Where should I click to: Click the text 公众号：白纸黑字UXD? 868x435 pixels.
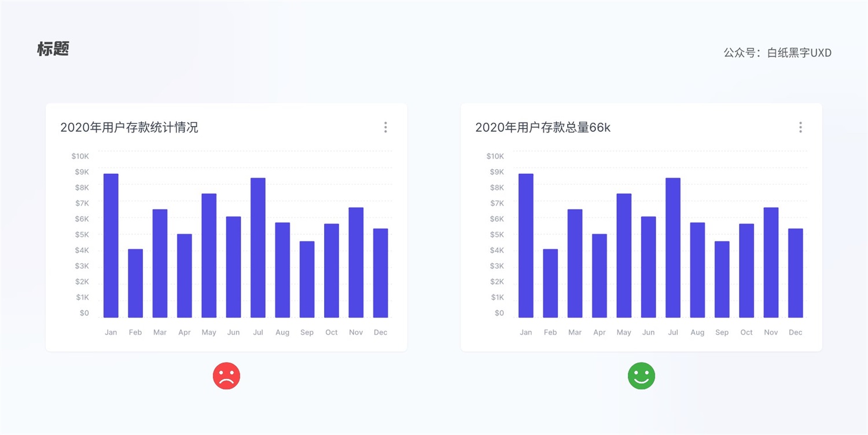pos(777,53)
